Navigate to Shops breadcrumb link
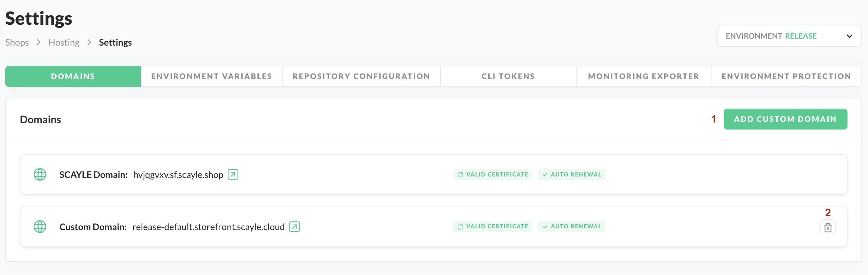The image size is (868, 275). point(17,42)
